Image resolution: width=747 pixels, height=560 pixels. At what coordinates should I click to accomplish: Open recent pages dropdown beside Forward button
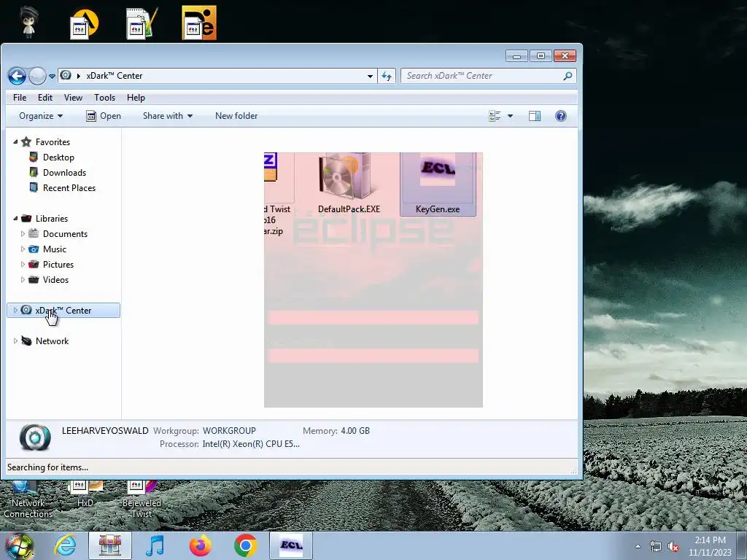click(52, 76)
